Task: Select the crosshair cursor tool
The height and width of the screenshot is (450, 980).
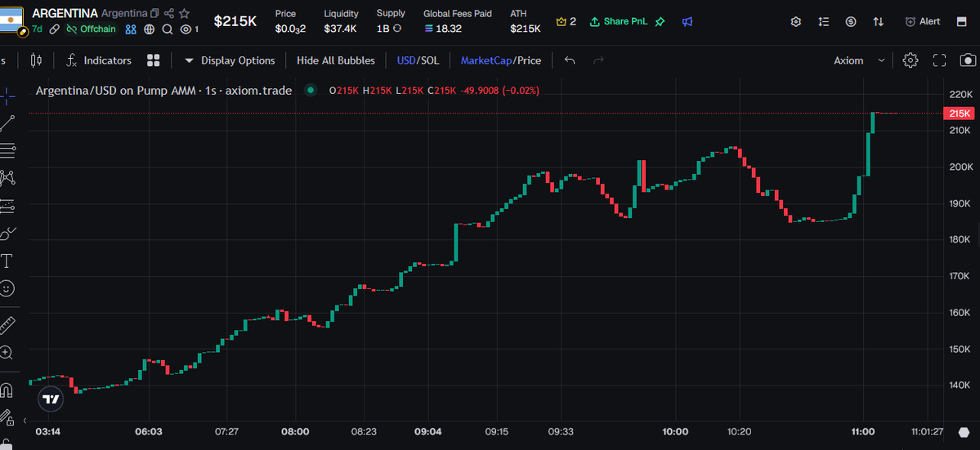Action: click(x=7, y=96)
